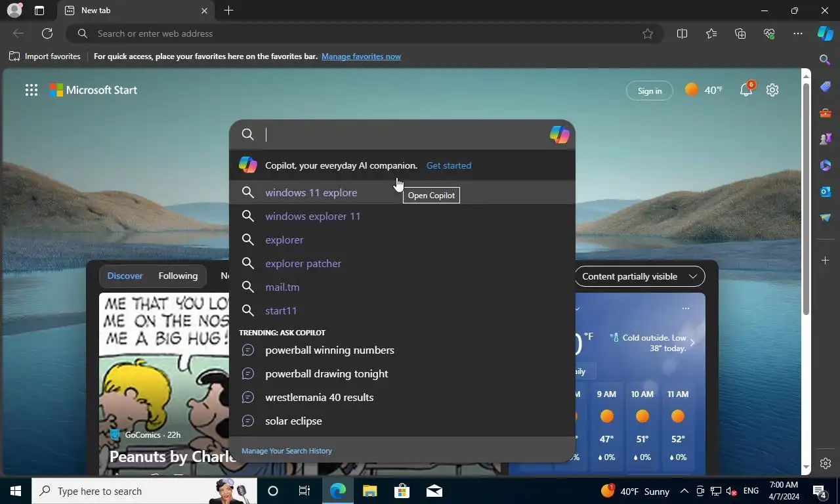Open Mail app from taskbar
This screenshot has height=504, width=840.
tap(434, 491)
